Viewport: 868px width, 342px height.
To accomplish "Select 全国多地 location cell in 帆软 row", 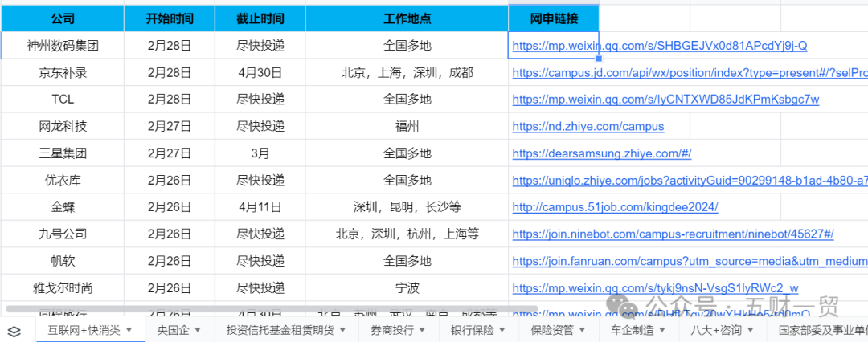I will click(x=407, y=261).
